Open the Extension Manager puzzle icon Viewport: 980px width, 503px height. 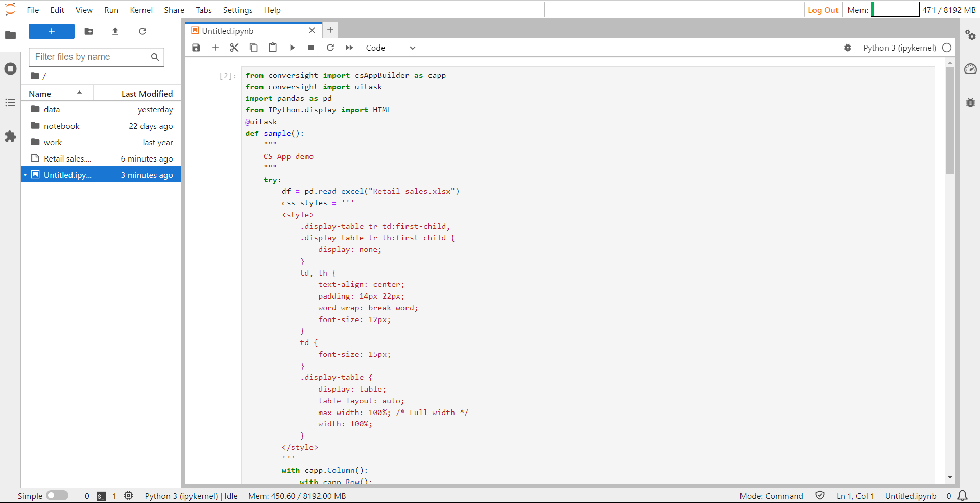click(10, 136)
